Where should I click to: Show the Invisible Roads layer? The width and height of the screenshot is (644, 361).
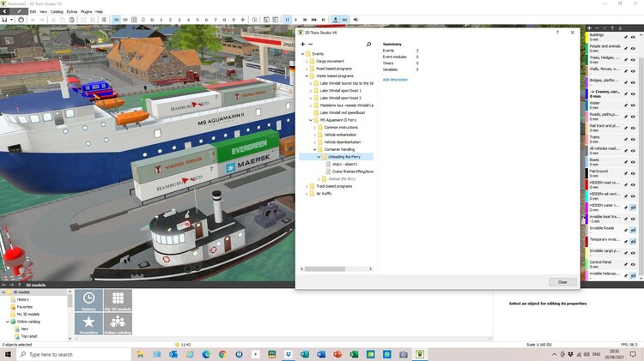tap(633, 230)
